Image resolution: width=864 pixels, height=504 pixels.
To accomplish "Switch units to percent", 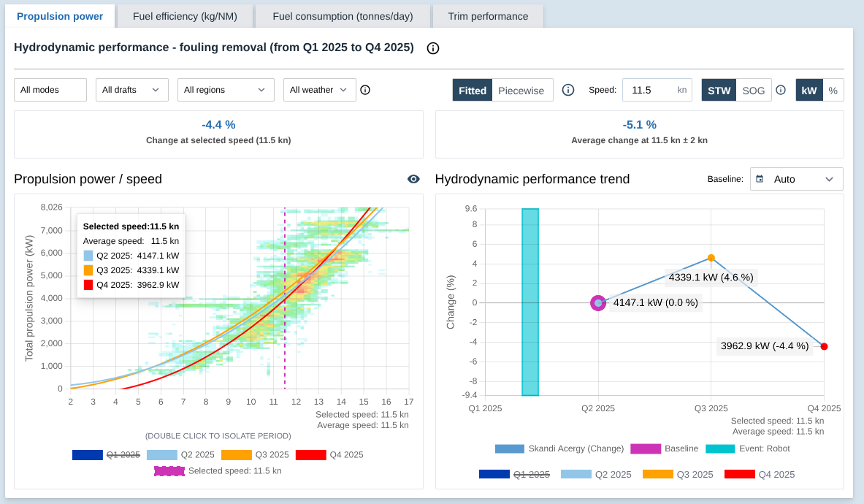I will click(x=833, y=91).
